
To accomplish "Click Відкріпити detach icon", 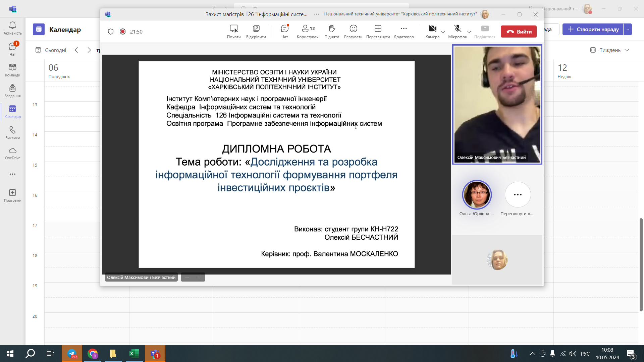I will click(256, 29).
